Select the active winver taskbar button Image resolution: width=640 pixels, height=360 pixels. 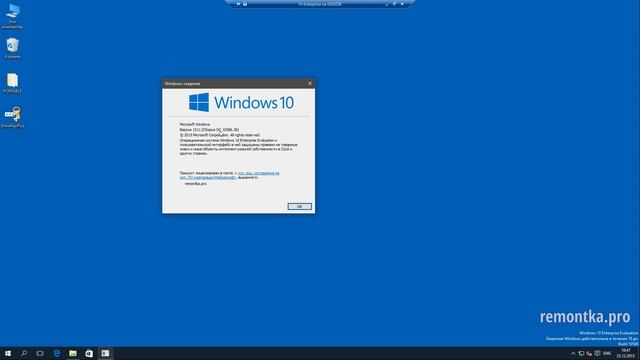105,353
